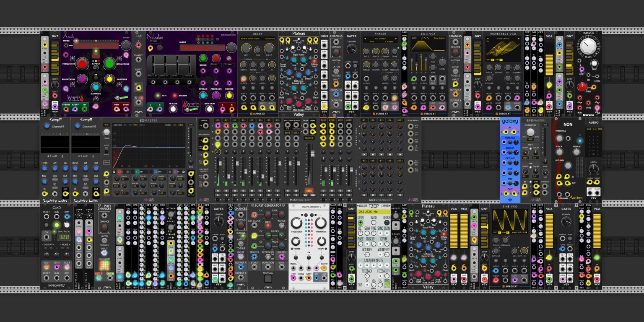Click the CLOCK input jack on the Delay module
The width and height of the screenshot is (644, 322).
click(x=244, y=78)
